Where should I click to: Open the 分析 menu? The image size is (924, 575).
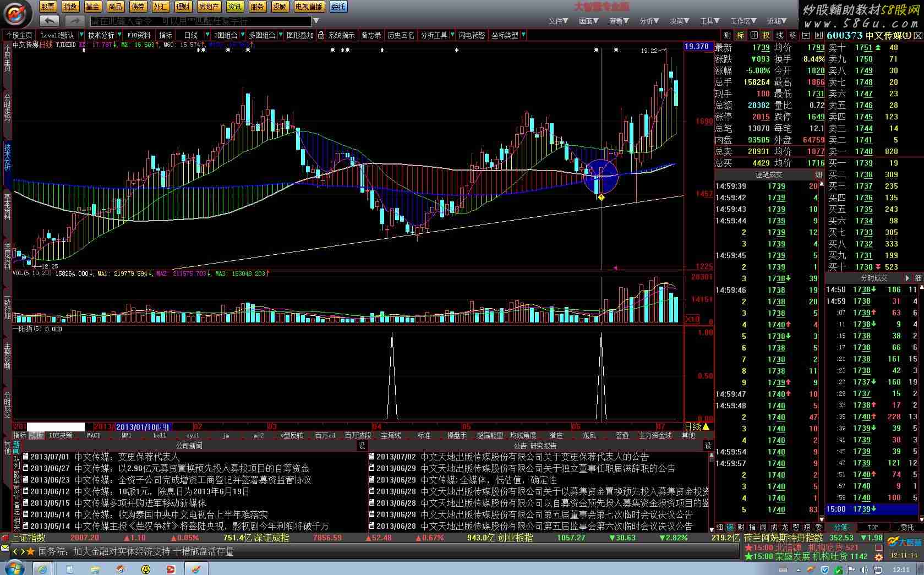[648, 21]
